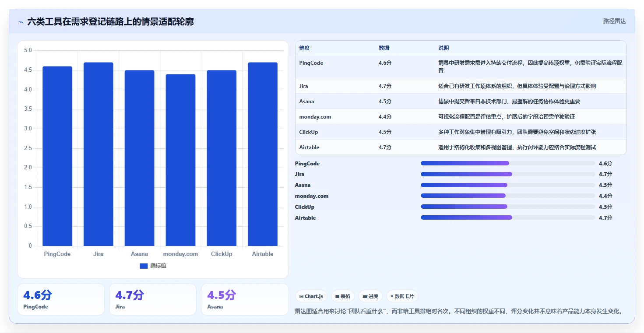Click the 数据 column header
Image resolution: width=644 pixels, height=333 pixels.
click(x=384, y=48)
